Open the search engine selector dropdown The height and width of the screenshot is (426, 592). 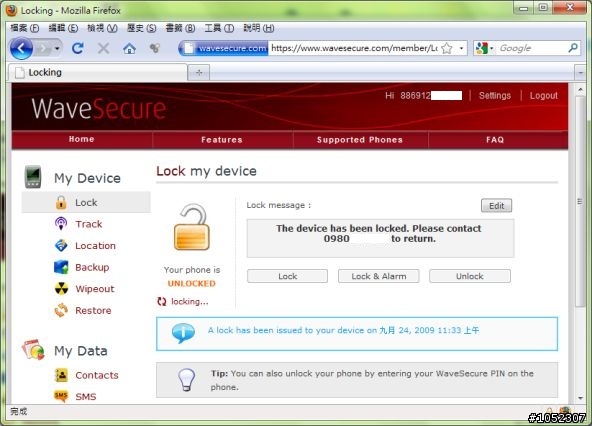[x=485, y=48]
